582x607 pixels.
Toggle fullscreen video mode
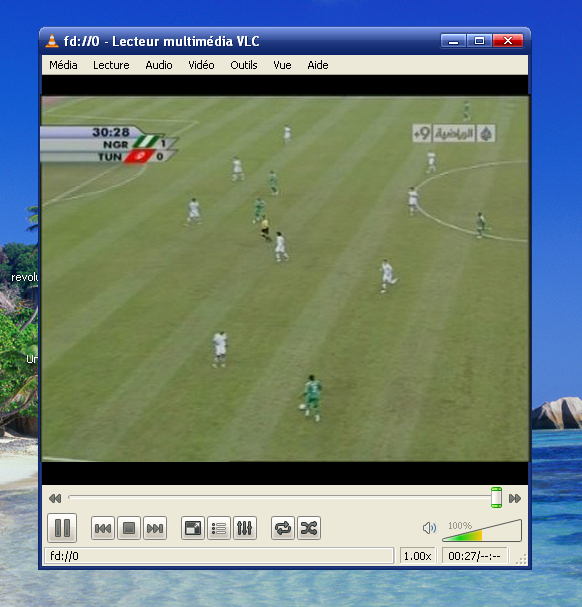193,528
